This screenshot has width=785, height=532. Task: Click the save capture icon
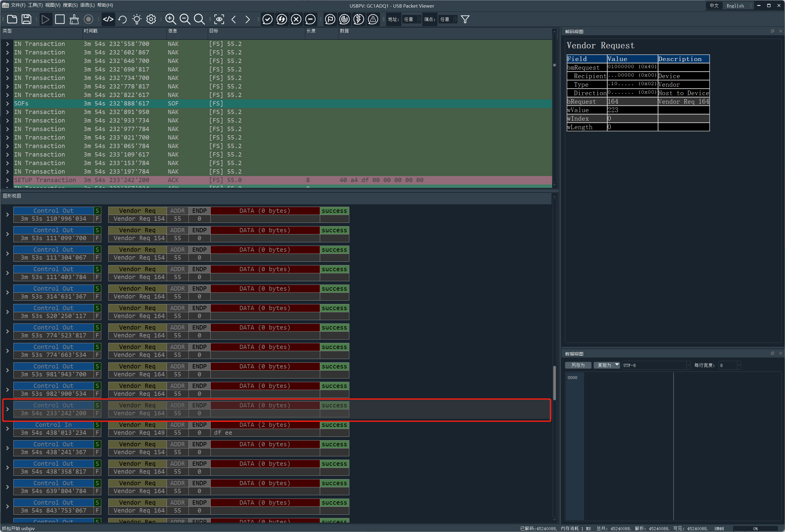26,19
